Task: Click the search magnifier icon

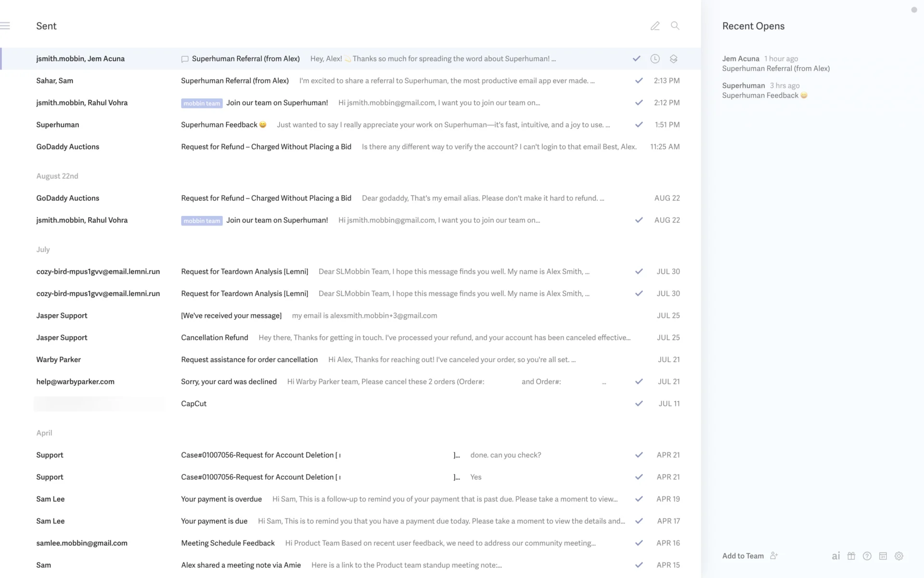Action: [675, 26]
